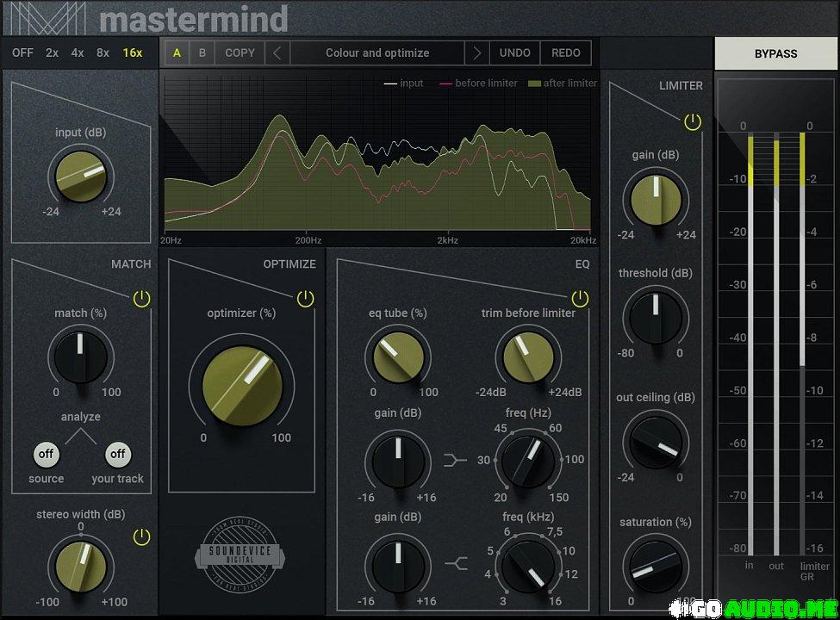Select preset slot A
Screen dimensions: 840x620
(x=177, y=53)
